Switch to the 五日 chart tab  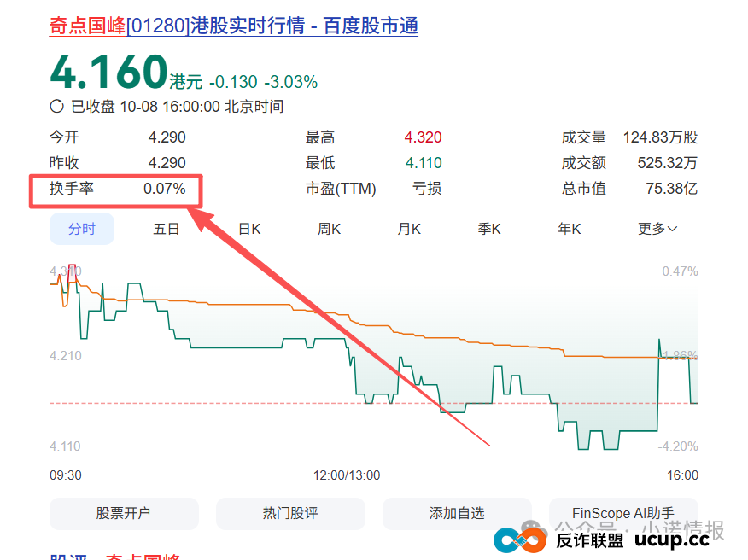coord(166,229)
